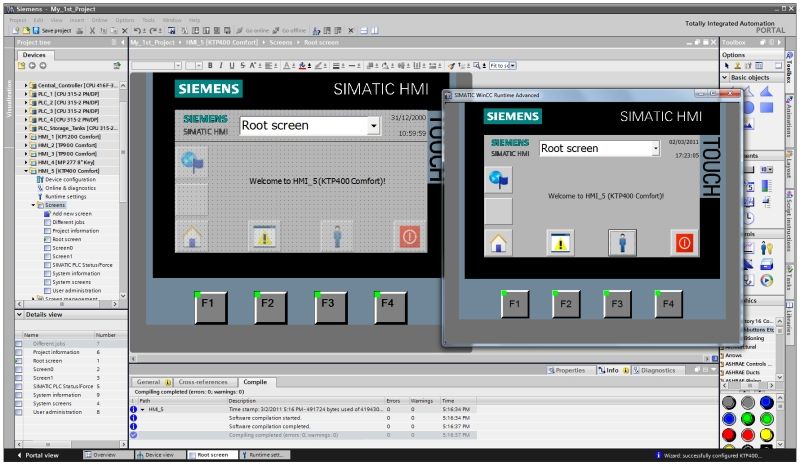This screenshot has width=800, height=466.
Task: Click user button in WinCC Runtime window
Action: coord(622,243)
